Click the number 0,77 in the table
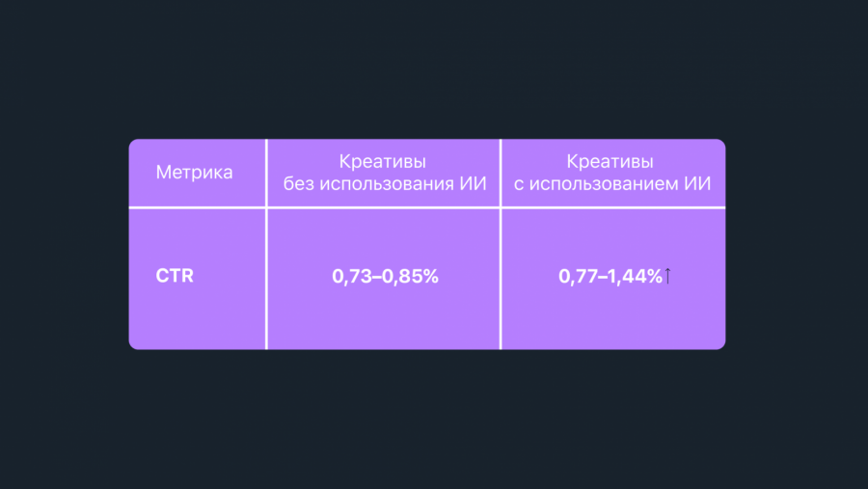The width and height of the screenshot is (868, 489). tap(579, 277)
